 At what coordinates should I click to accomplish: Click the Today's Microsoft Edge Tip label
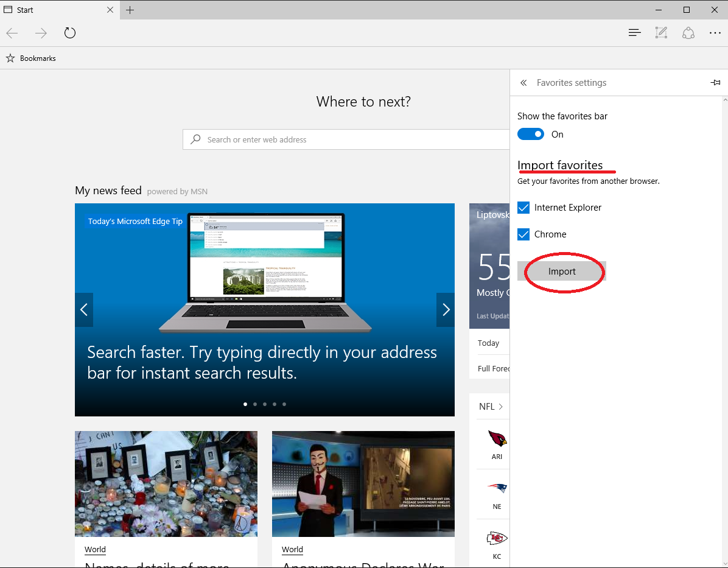click(135, 221)
